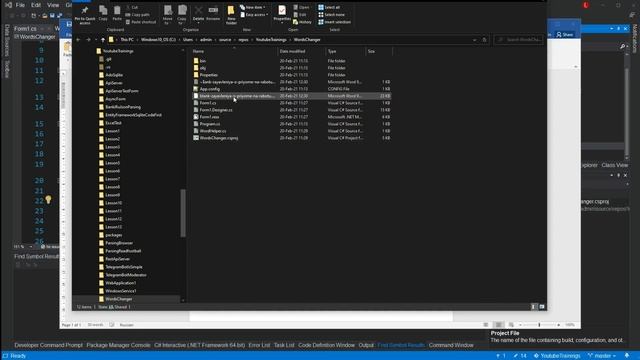Click the Explorer Up one level arrow

tap(103, 40)
